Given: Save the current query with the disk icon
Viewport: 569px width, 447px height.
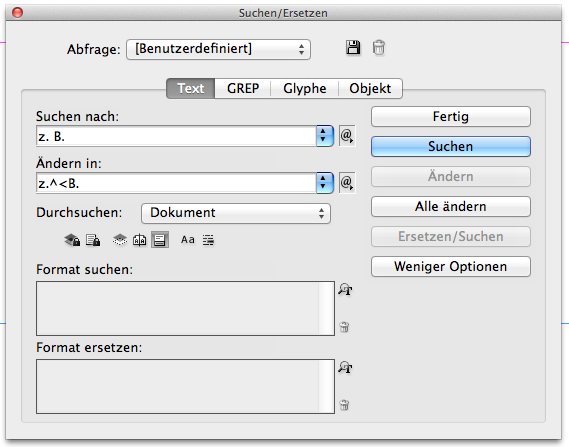Looking at the screenshot, I should pyautogui.click(x=353, y=48).
